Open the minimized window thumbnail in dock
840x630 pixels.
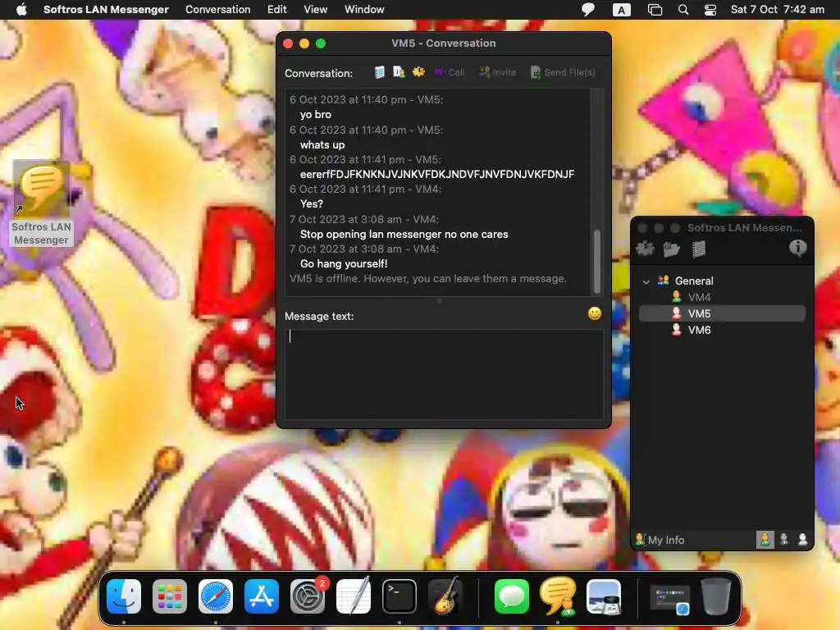(669, 598)
